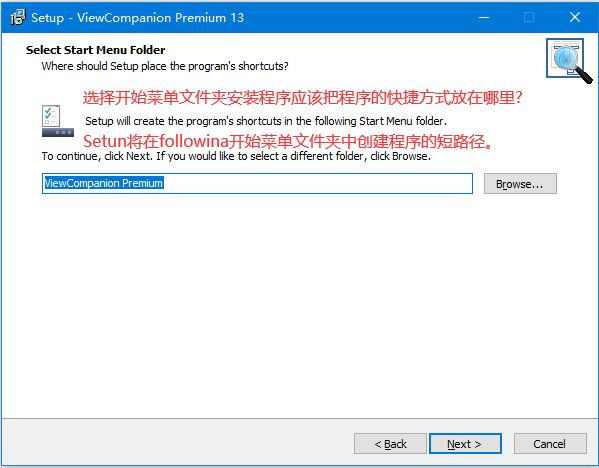Image resolution: width=599 pixels, height=468 pixels.
Task: Proceed with the Next > button
Action: pos(465,444)
